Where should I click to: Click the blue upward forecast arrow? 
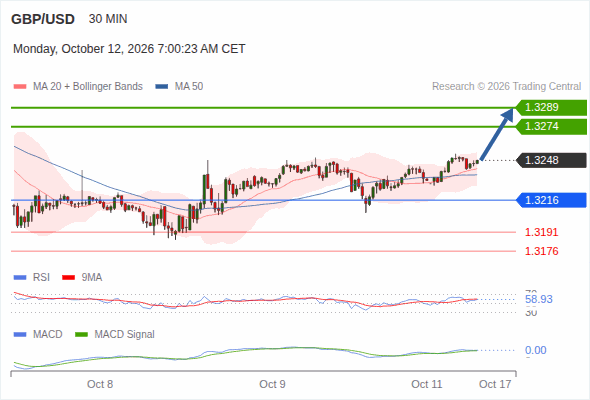497,134
